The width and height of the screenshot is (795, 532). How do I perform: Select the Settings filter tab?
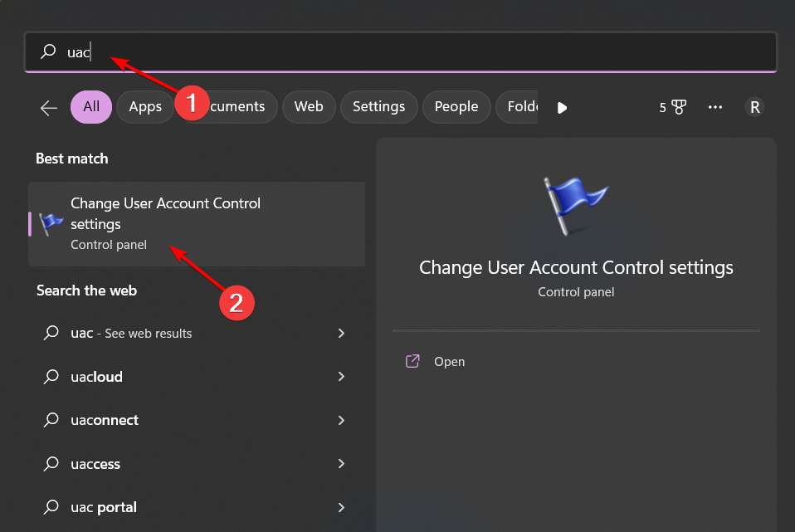point(378,107)
